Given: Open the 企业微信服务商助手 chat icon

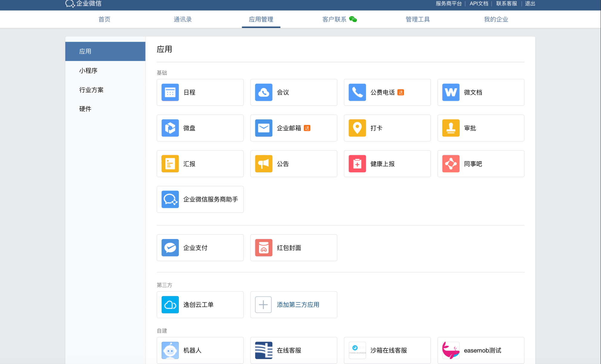Looking at the screenshot, I should pos(170,199).
